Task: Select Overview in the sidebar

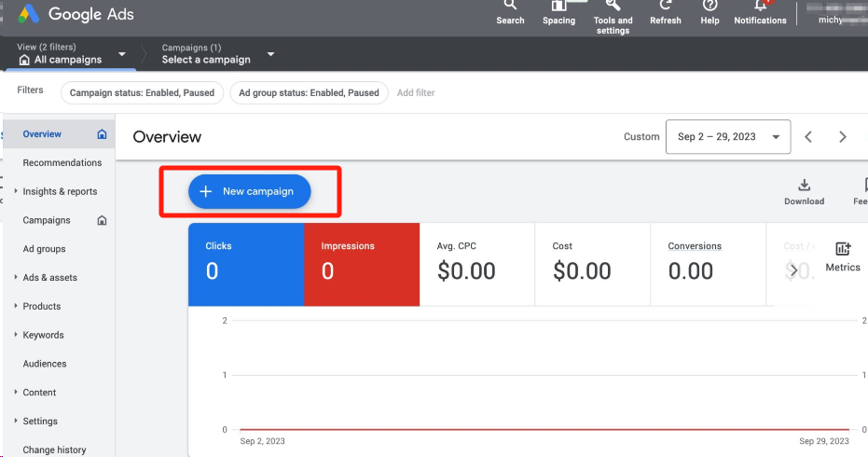Action: point(42,134)
